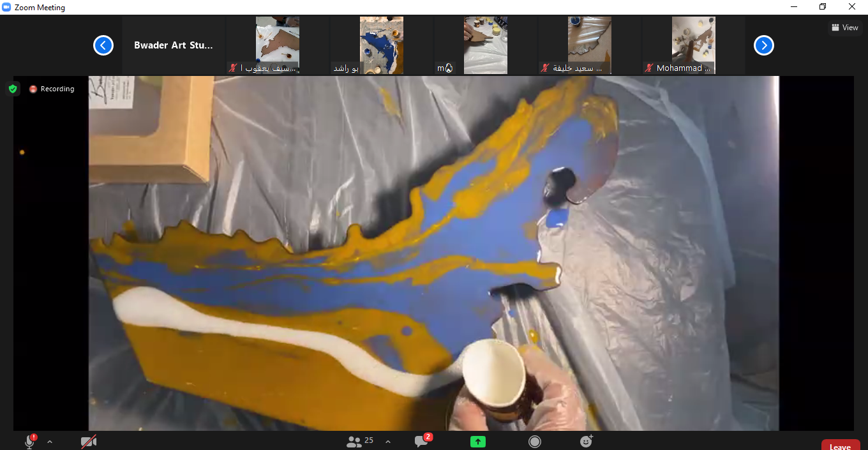The height and width of the screenshot is (450, 868).
Task: Expand the participants options chevron
Action: coord(388,441)
